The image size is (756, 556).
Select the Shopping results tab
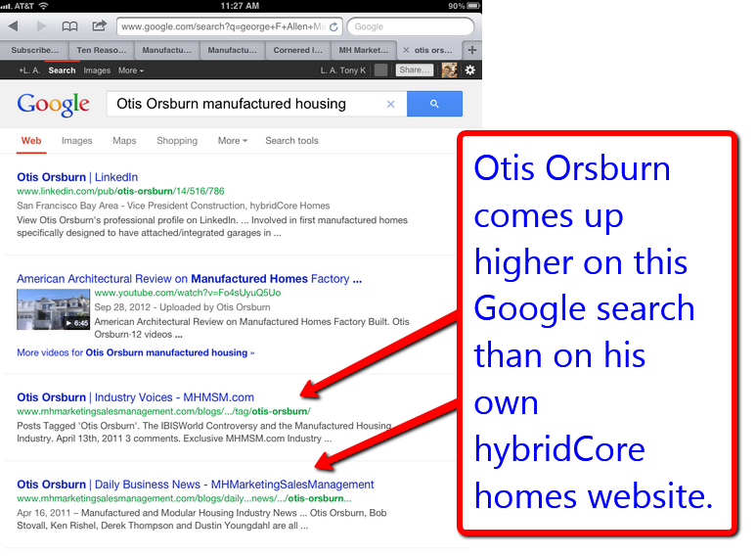tap(177, 141)
